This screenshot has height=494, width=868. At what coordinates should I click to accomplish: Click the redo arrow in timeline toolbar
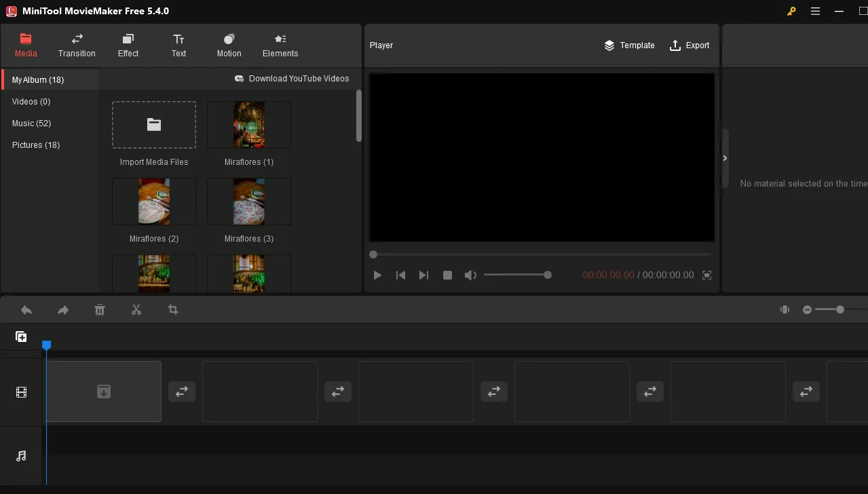tap(63, 310)
